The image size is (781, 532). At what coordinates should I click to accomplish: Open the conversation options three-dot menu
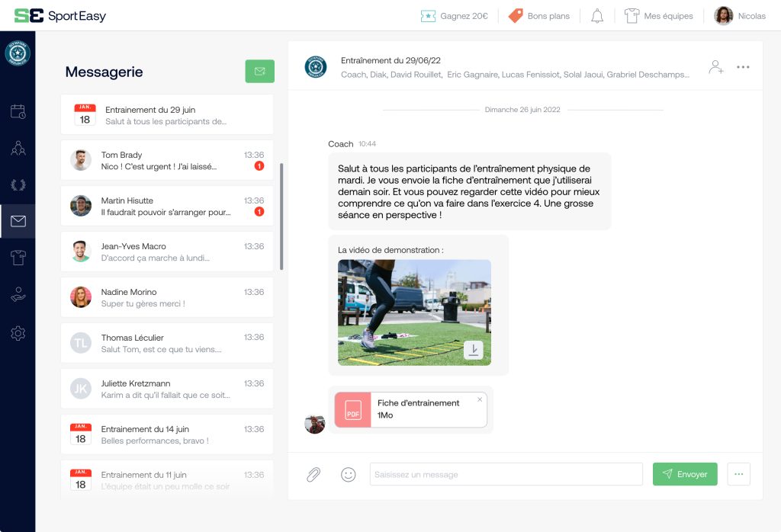pos(743,66)
